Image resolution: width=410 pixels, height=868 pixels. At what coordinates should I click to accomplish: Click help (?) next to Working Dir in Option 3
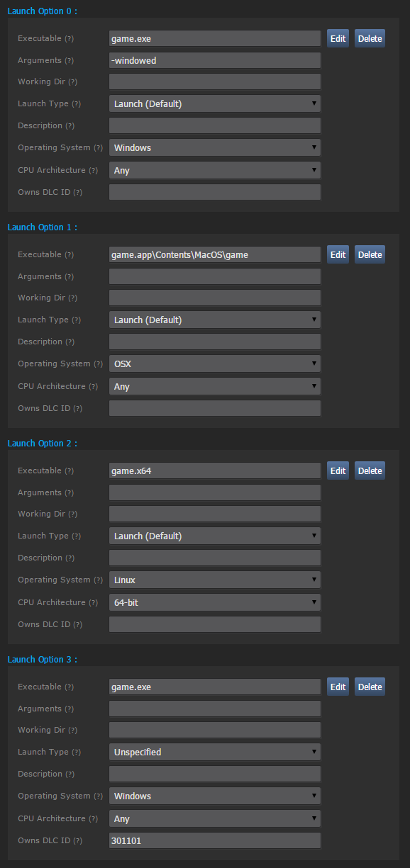73,731
